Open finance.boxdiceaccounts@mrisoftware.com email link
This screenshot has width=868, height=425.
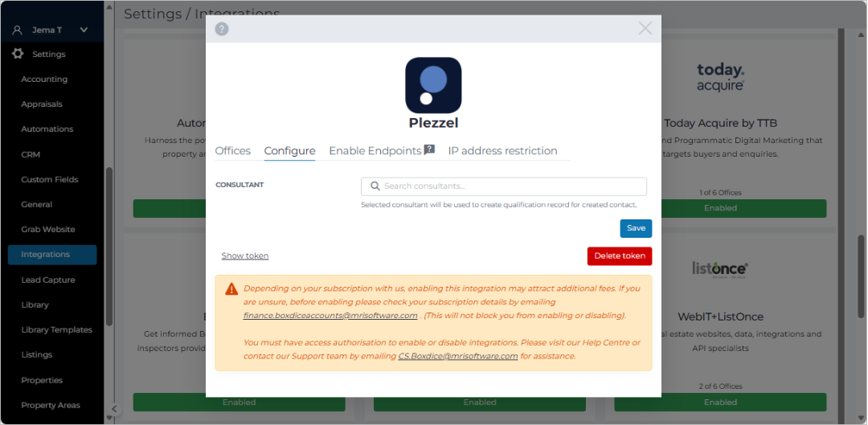point(330,316)
